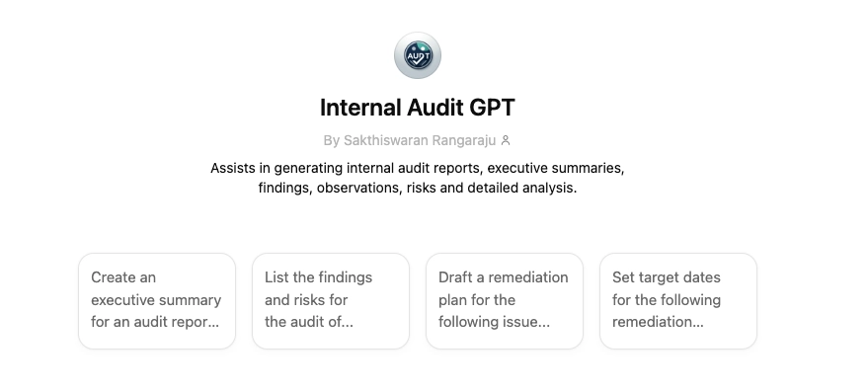The image size is (868, 391).
Task: Click 'executive summaries' phrase in the description
Action: [556, 168]
